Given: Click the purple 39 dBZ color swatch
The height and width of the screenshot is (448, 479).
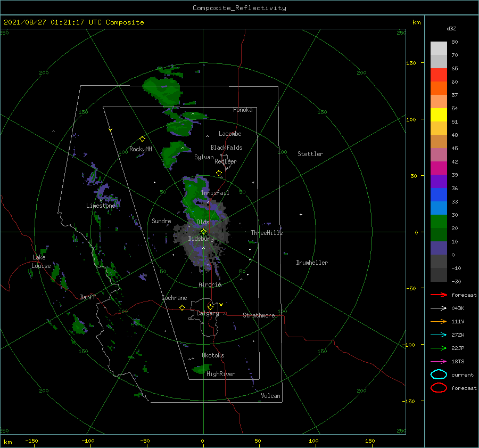Looking at the screenshot, I should click(x=439, y=181).
